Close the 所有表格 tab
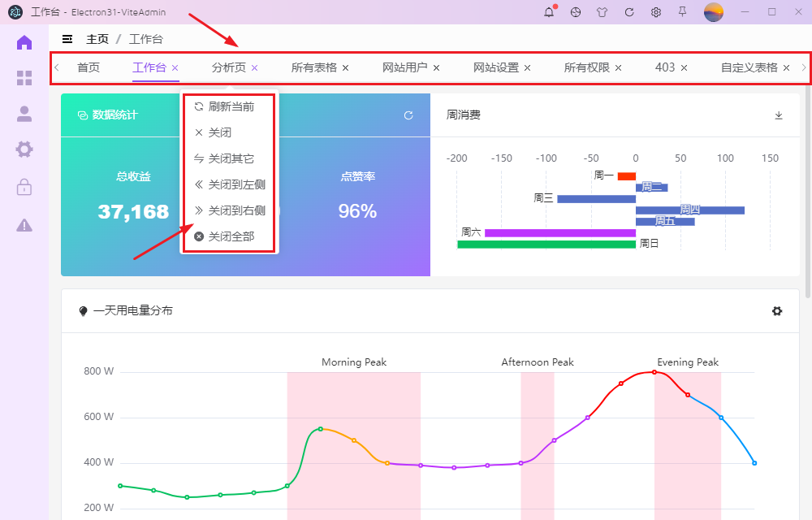Image resolution: width=812 pixels, height=520 pixels. (345, 68)
